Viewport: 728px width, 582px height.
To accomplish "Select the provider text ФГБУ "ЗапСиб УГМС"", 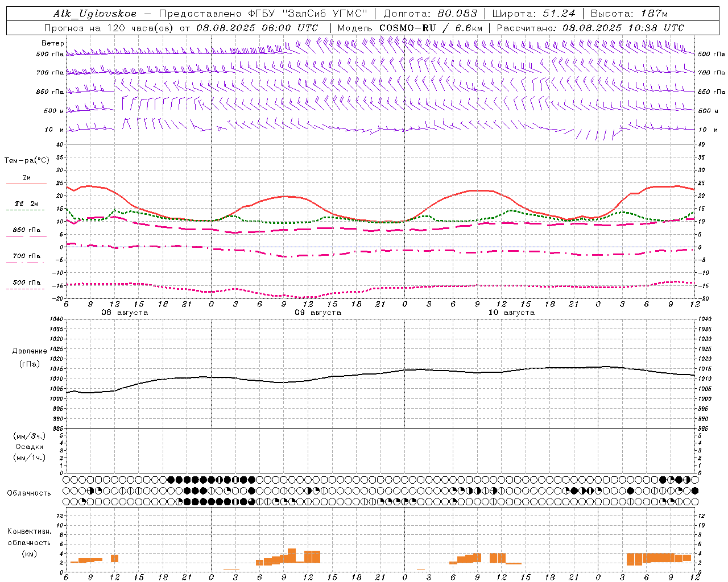I will pyautogui.click(x=308, y=14).
